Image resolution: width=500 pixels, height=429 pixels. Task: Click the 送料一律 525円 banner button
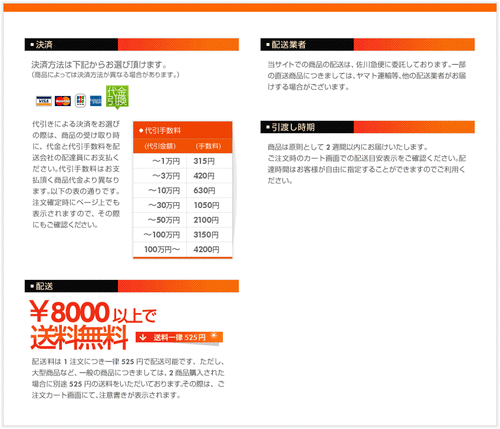click(x=179, y=337)
